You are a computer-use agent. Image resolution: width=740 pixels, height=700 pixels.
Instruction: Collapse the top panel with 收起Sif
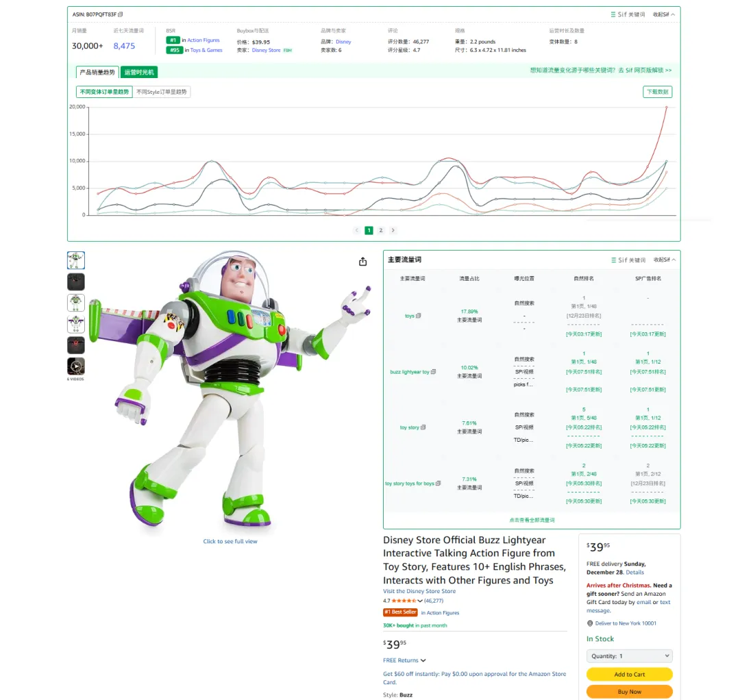pyautogui.click(x=663, y=14)
